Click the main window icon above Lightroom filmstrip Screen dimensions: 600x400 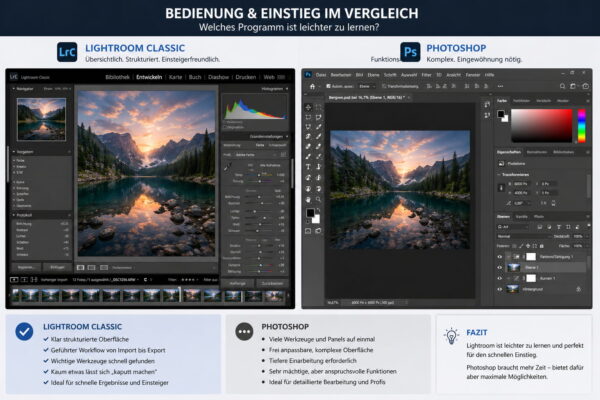[x=14, y=280]
